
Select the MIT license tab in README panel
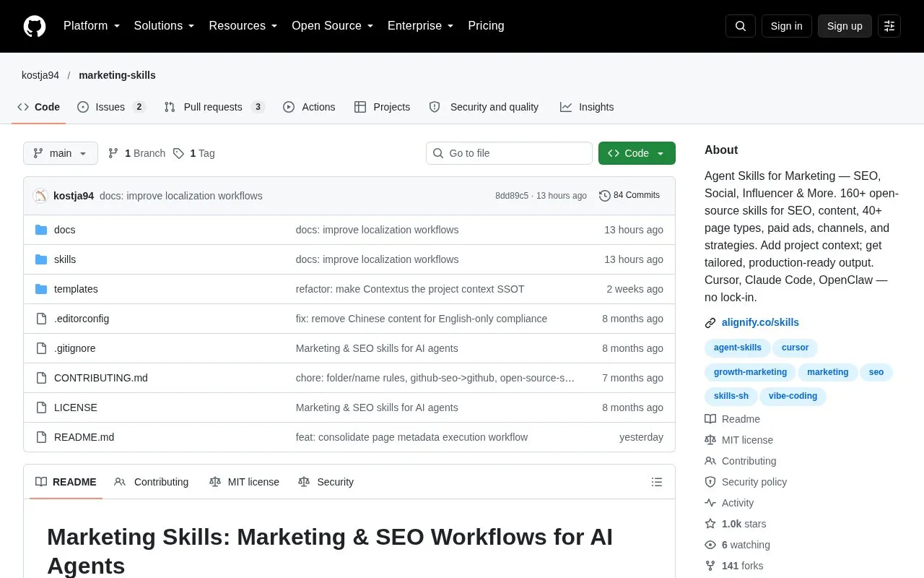[x=244, y=482]
